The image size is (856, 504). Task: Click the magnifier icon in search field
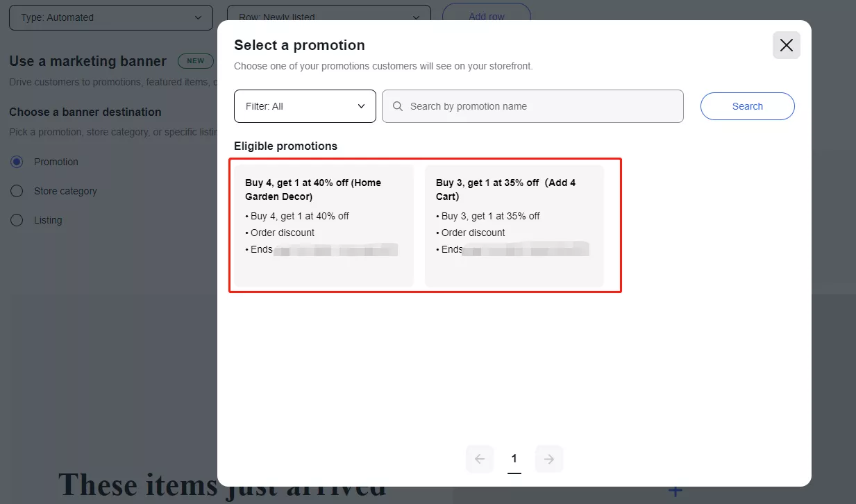click(398, 106)
